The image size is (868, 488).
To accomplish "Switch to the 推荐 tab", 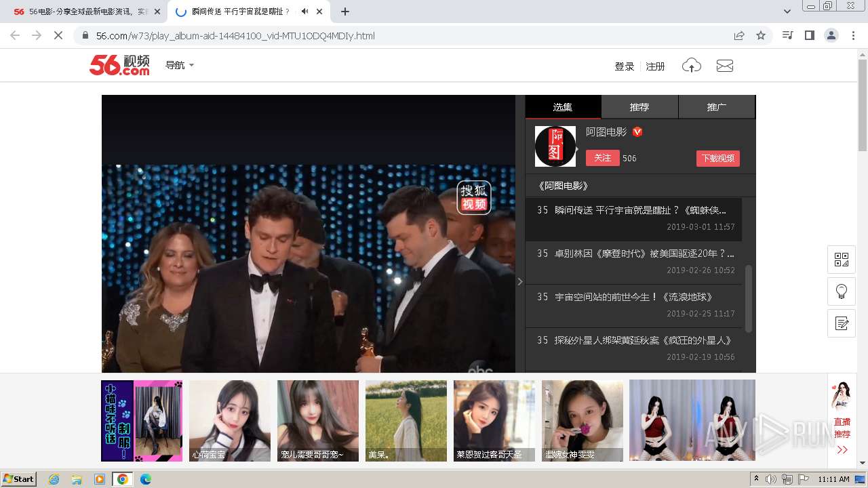I will point(639,107).
